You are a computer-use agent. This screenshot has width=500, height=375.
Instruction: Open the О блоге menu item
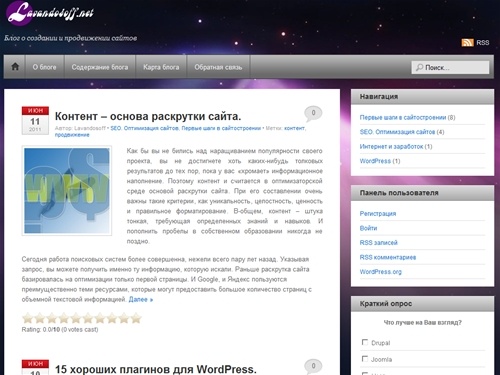point(44,67)
